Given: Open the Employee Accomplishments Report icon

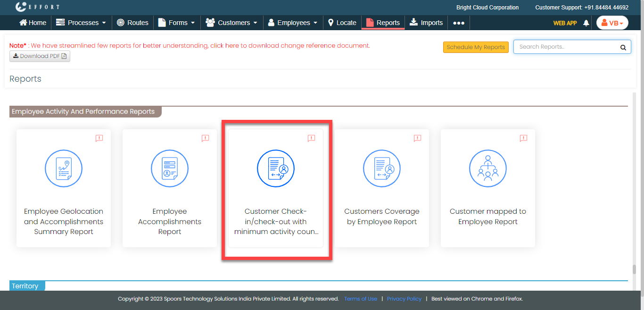Looking at the screenshot, I should click(x=170, y=168).
